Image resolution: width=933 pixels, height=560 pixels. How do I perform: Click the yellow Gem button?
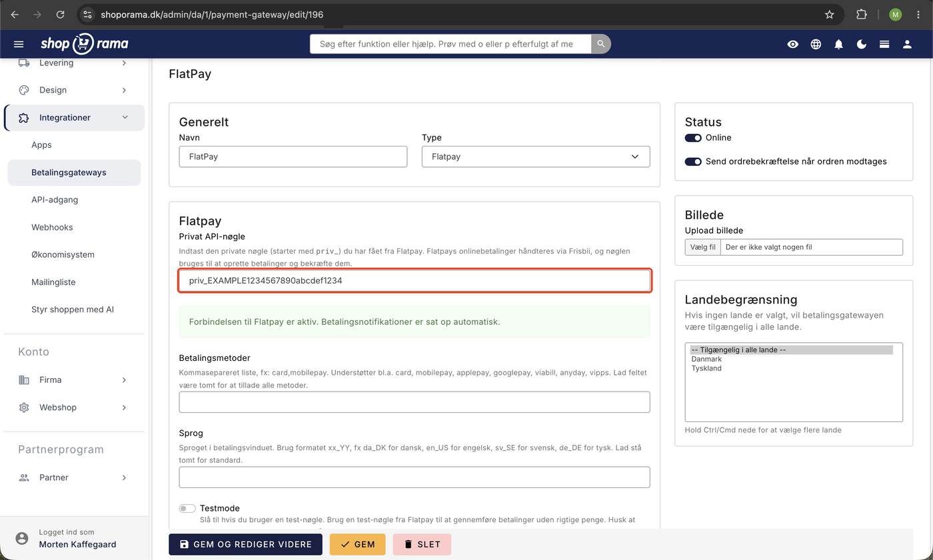point(357,544)
